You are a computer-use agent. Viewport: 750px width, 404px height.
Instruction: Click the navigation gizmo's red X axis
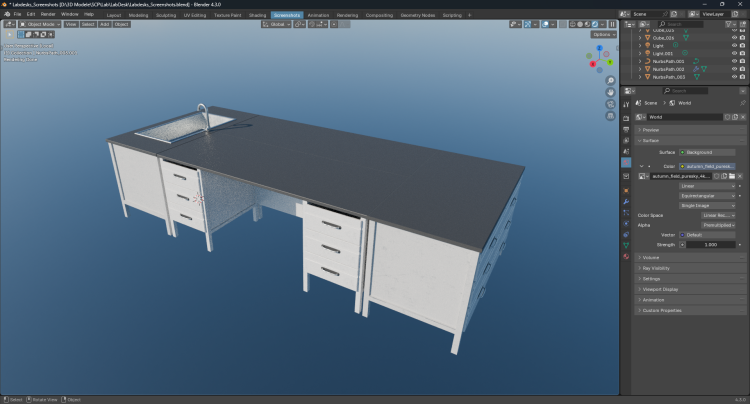594,62
